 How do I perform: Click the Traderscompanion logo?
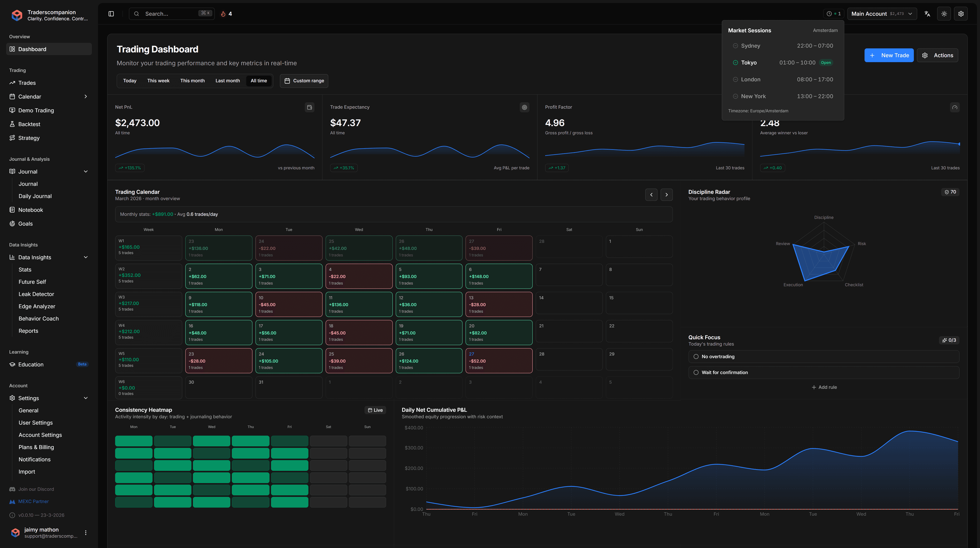pyautogui.click(x=17, y=15)
